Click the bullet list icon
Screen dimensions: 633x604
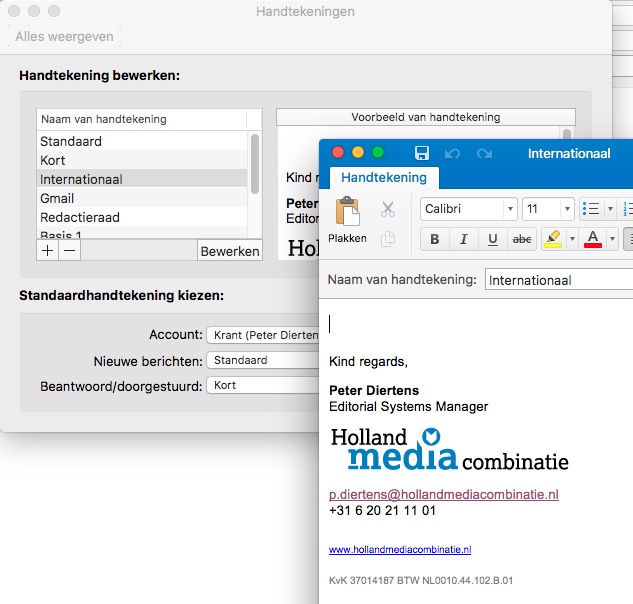590,209
